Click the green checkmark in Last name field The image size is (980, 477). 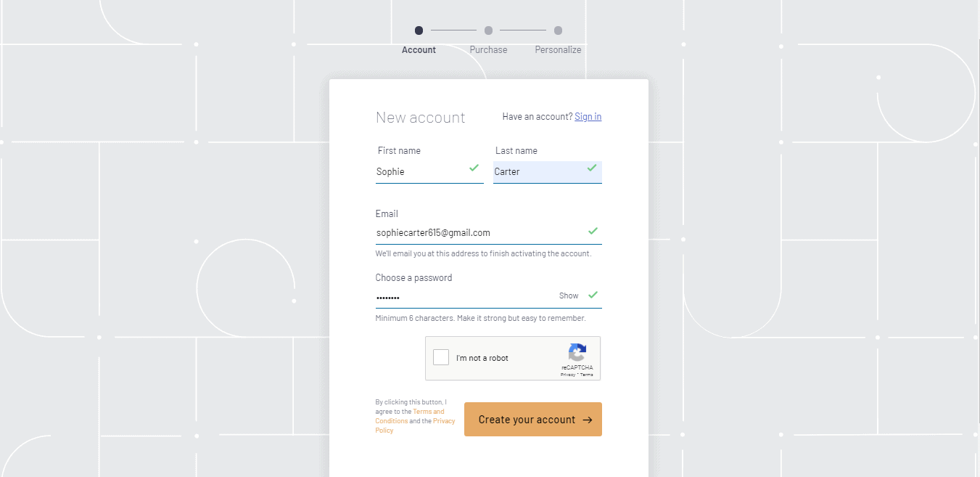[592, 168]
